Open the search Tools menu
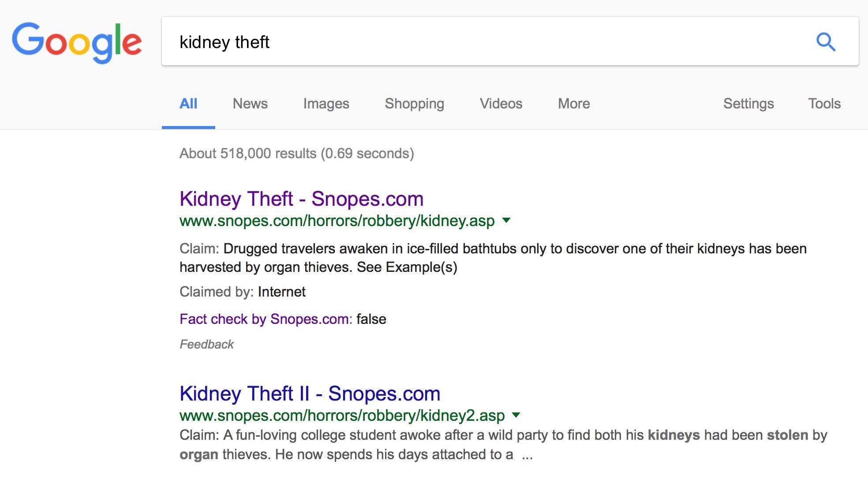868x490 pixels. coord(824,104)
